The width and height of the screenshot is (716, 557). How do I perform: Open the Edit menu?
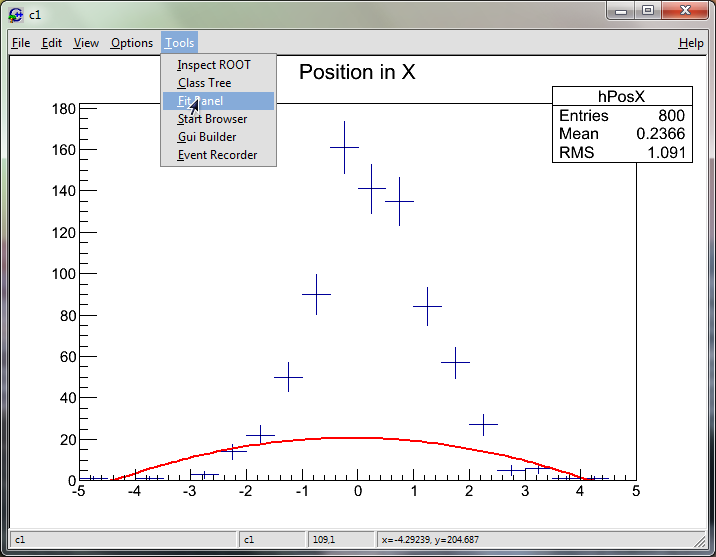pyautogui.click(x=52, y=43)
